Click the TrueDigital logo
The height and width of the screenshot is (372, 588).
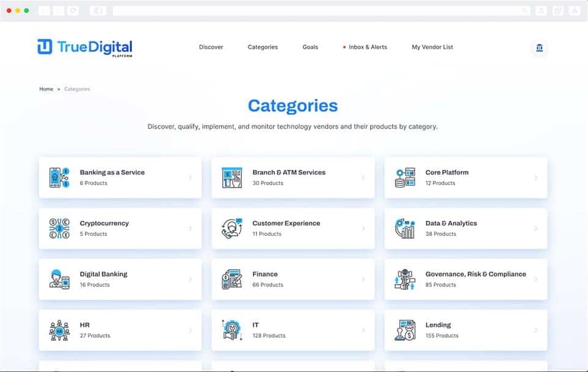pos(85,48)
